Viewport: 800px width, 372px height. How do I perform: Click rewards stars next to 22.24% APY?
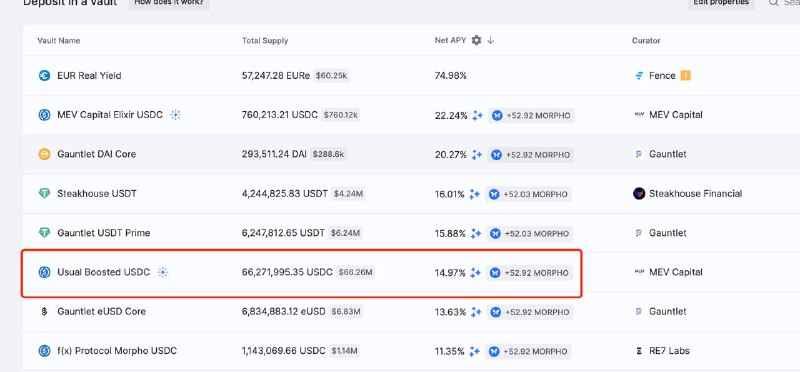(x=477, y=115)
